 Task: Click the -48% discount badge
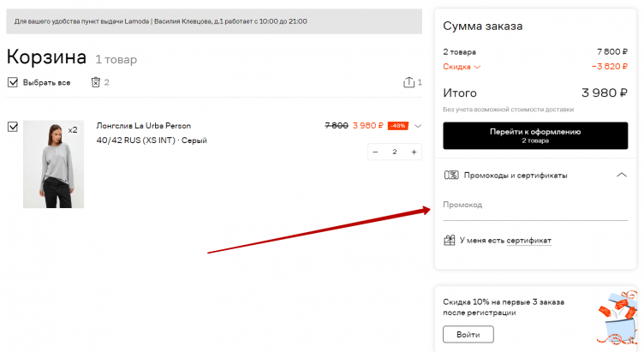(397, 126)
